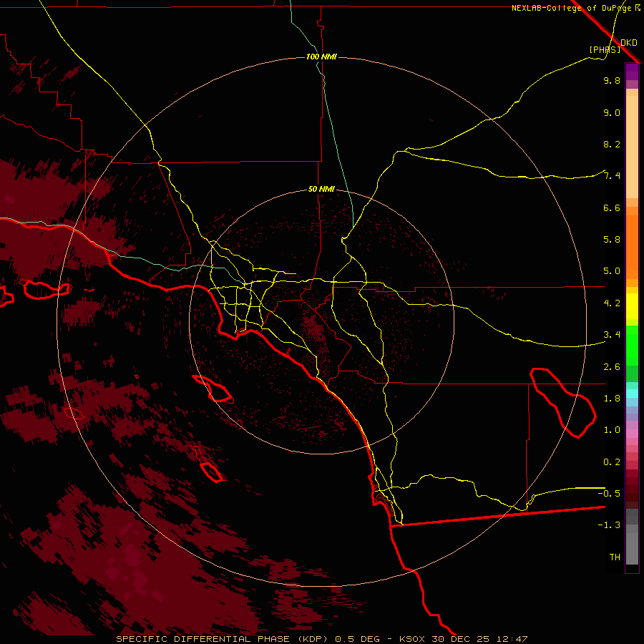Click the 1.0 scale value

612,429
